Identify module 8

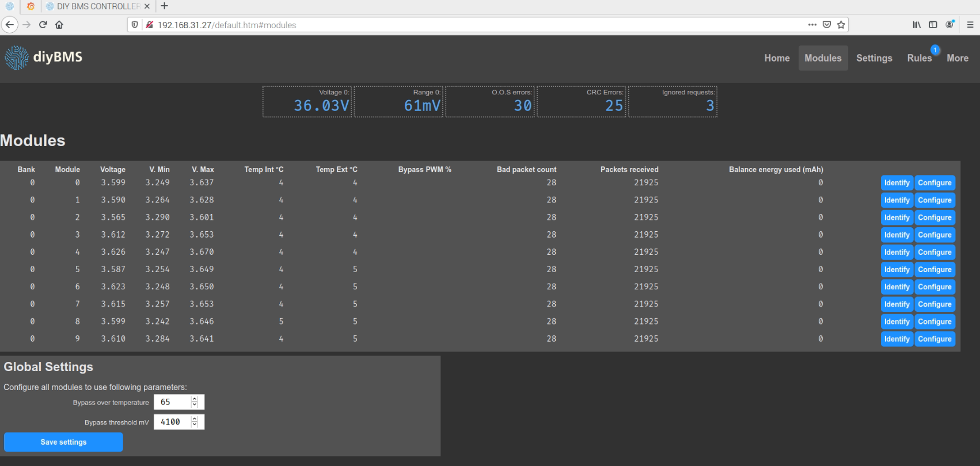coord(897,322)
